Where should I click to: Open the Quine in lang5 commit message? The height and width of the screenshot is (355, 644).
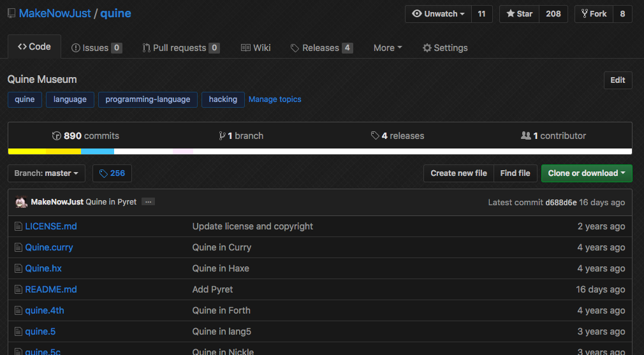tap(222, 331)
